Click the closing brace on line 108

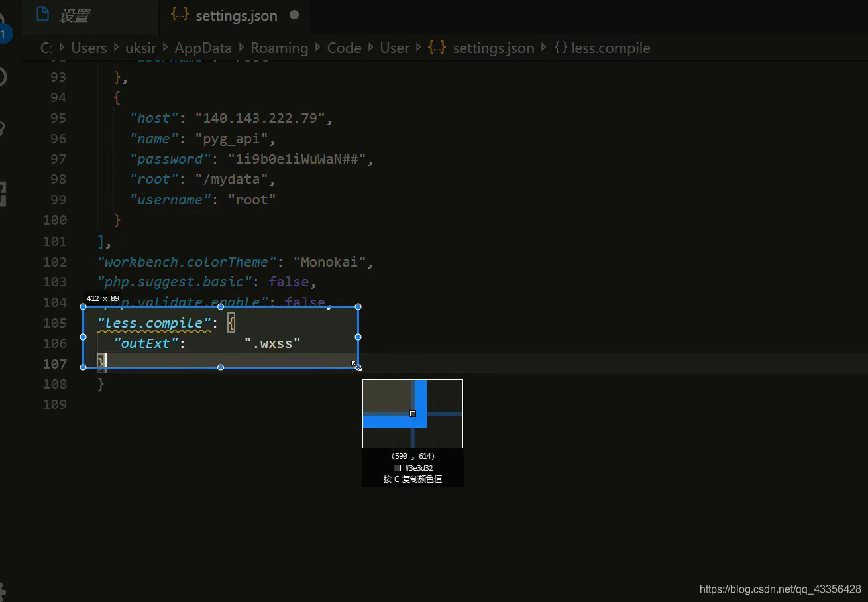click(101, 384)
